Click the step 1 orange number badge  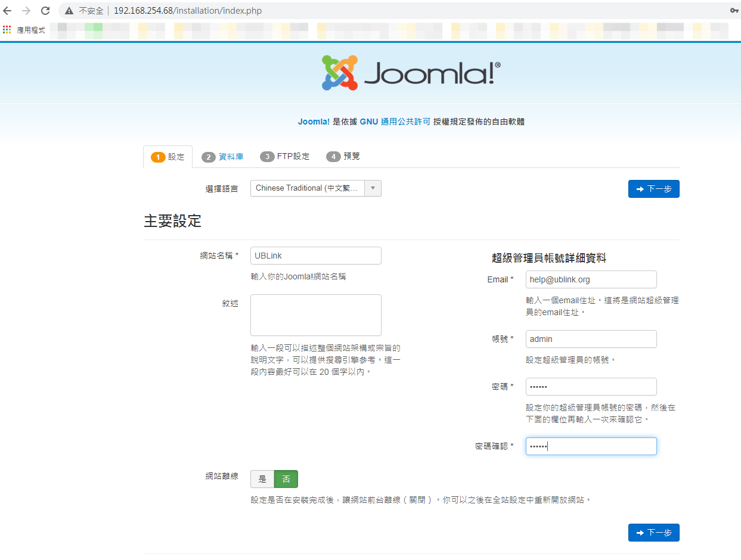click(x=158, y=157)
